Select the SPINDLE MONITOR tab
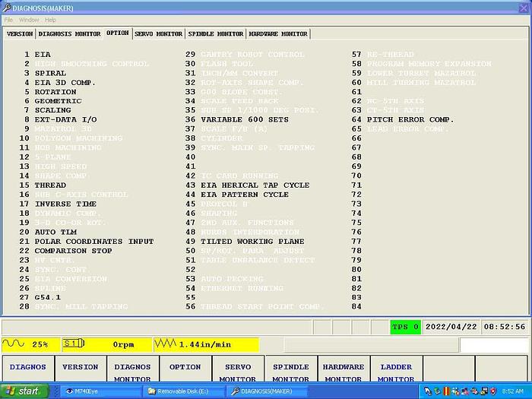532x399 pixels. [x=216, y=34]
